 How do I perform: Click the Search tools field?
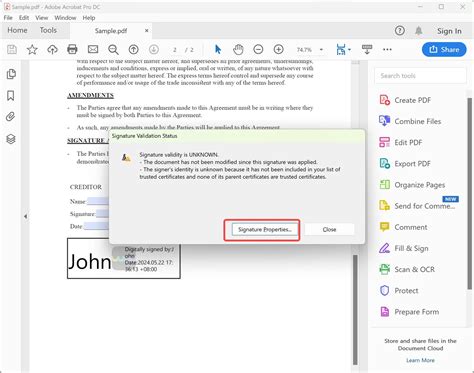tap(420, 76)
